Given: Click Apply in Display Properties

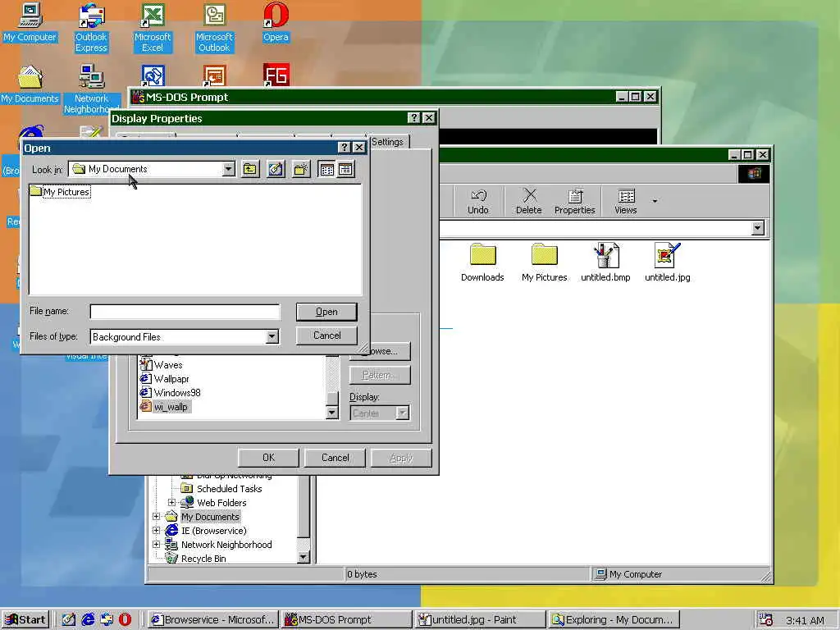Looking at the screenshot, I should pyautogui.click(x=401, y=458).
